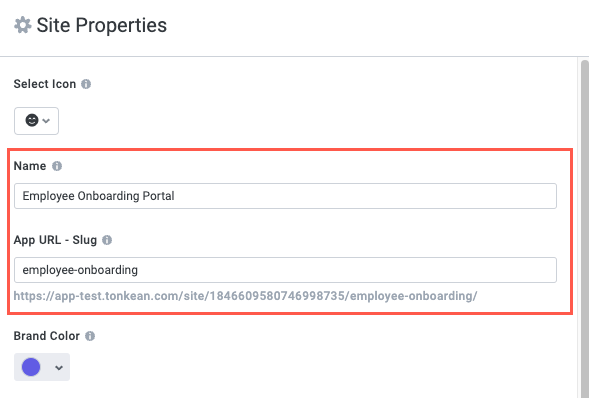The width and height of the screenshot is (589, 398).
Task: Click the gear icon beside Site Properties
Action: 23,25
